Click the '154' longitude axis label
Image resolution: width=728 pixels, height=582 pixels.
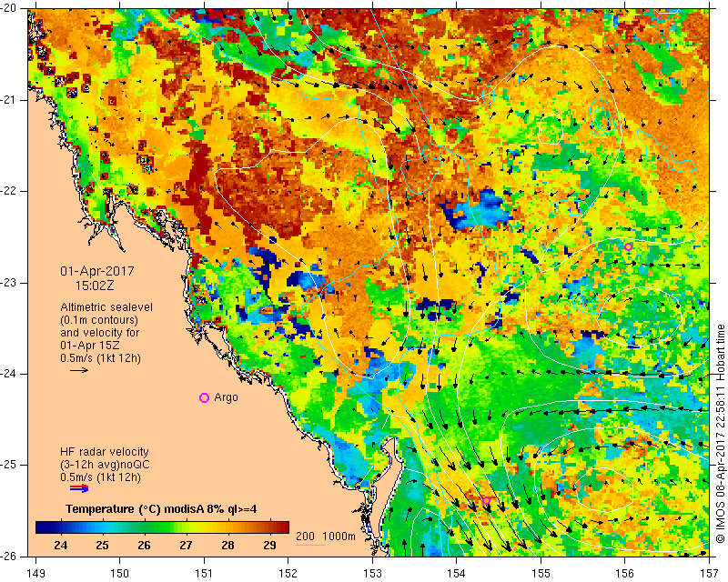pyautogui.click(x=457, y=574)
